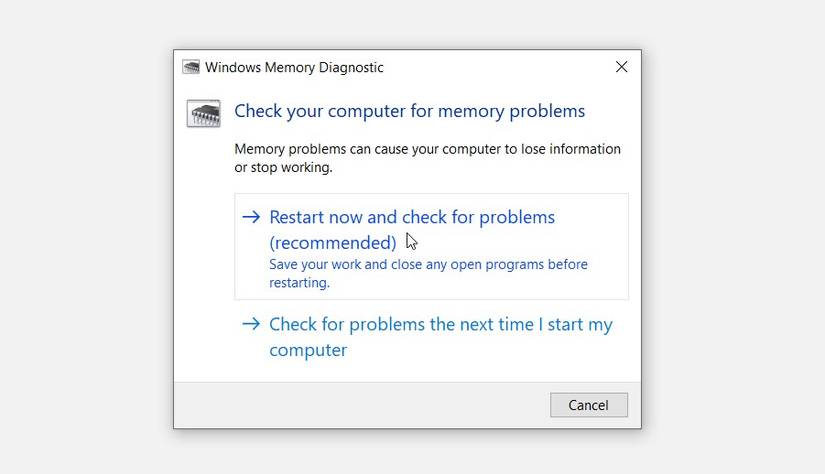
Task: Select Check for problems the next time I start
Action: (x=440, y=325)
